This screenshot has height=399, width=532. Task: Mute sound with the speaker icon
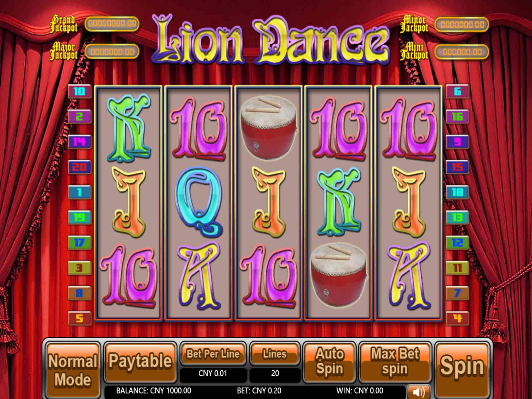pyautogui.click(x=418, y=392)
